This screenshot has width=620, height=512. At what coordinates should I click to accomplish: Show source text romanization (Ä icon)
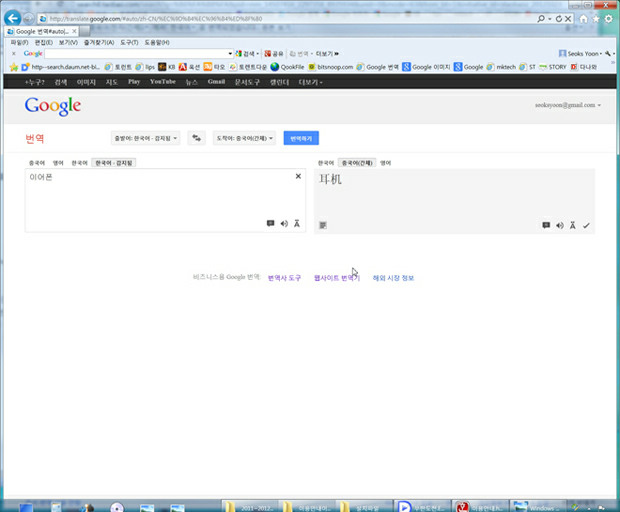tap(297, 224)
